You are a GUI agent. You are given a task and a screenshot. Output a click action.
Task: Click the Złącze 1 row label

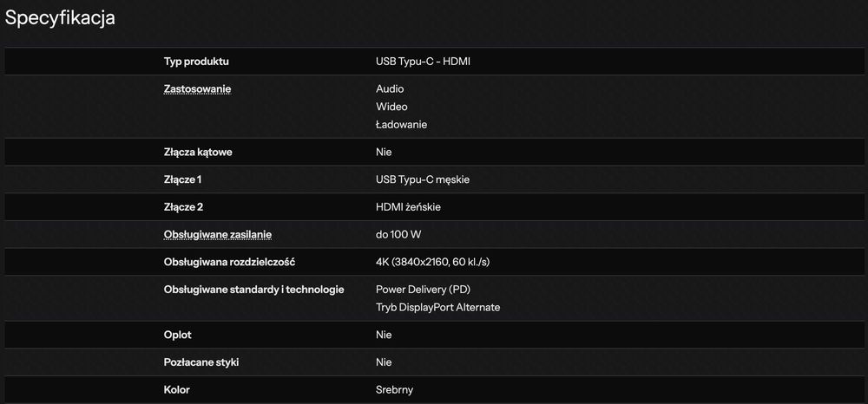click(182, 179)
